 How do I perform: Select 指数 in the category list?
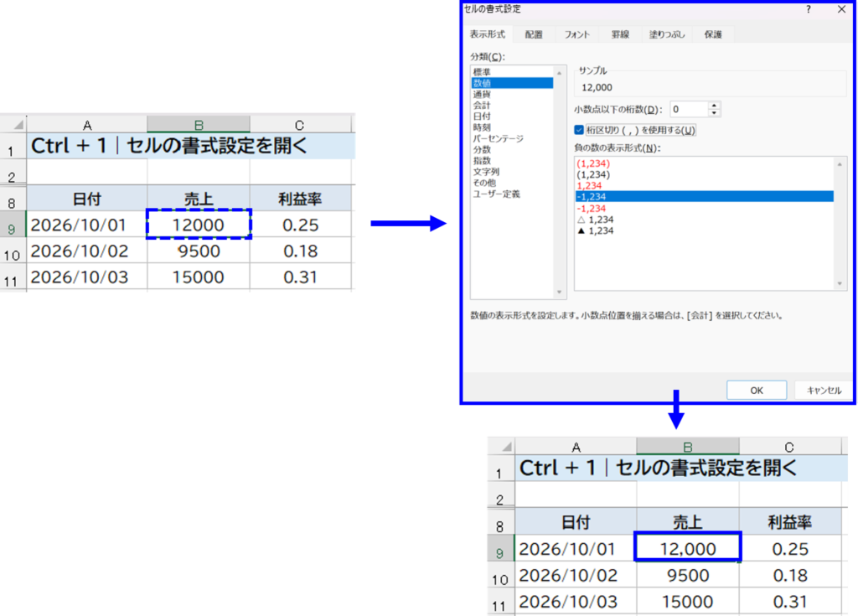click(x=512, y=160)
